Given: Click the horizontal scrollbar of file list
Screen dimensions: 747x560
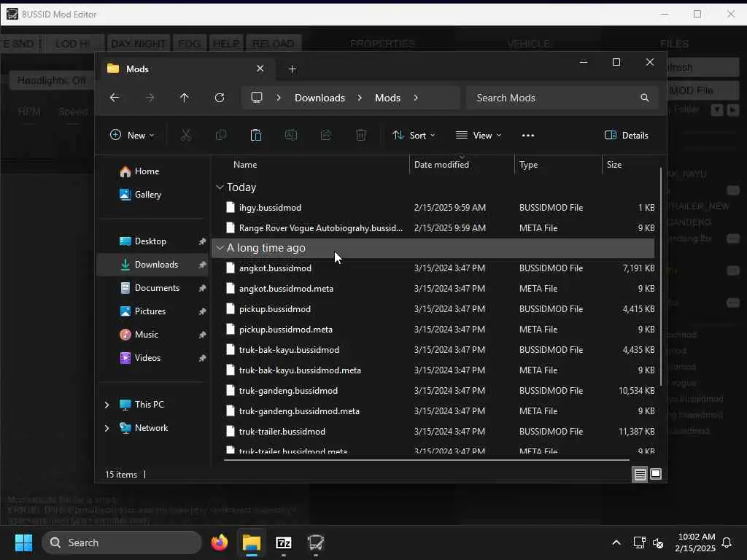Looking at the screenshot, I should point(426,460).
